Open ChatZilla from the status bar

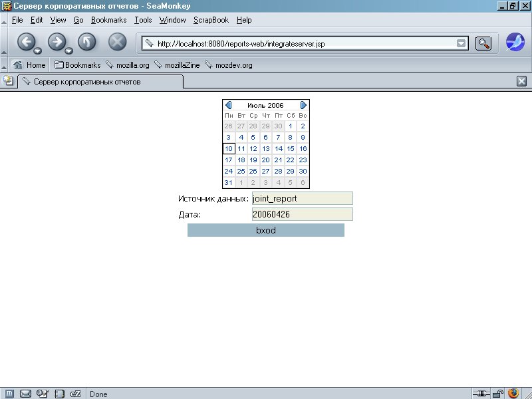click(75, 394)
